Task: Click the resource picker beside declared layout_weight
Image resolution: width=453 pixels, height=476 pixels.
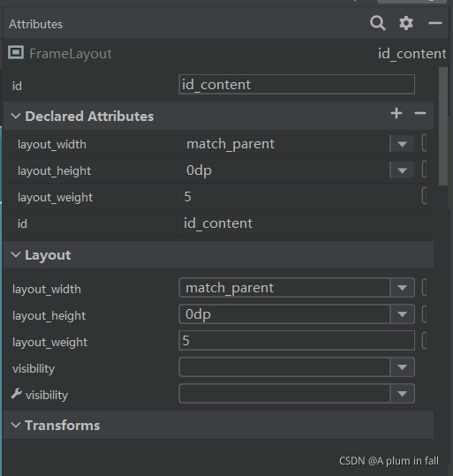Action: [424, 196]
